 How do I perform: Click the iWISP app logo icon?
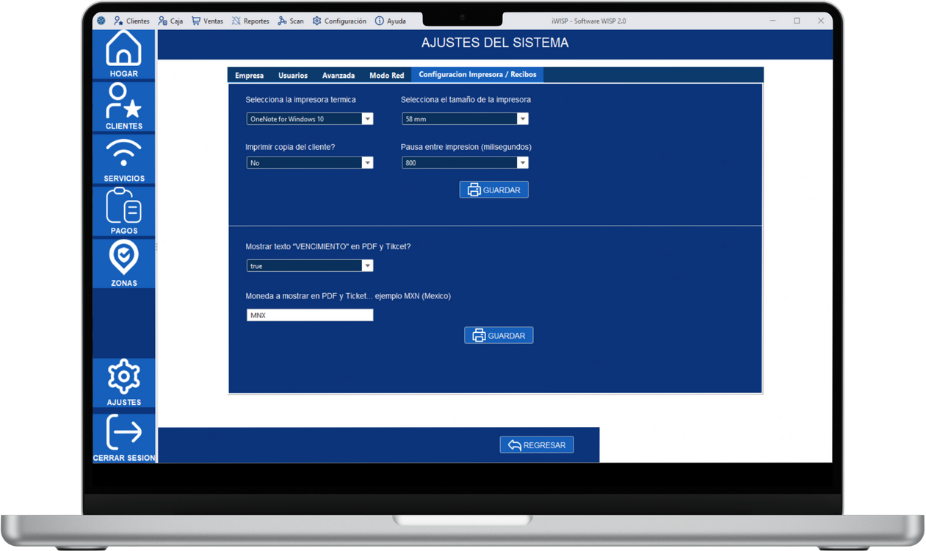tap(101, 21)
